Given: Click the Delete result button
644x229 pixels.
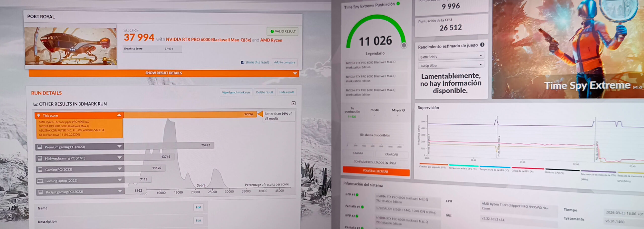Looking at the screenshot, I should click(x=265, y=92).
